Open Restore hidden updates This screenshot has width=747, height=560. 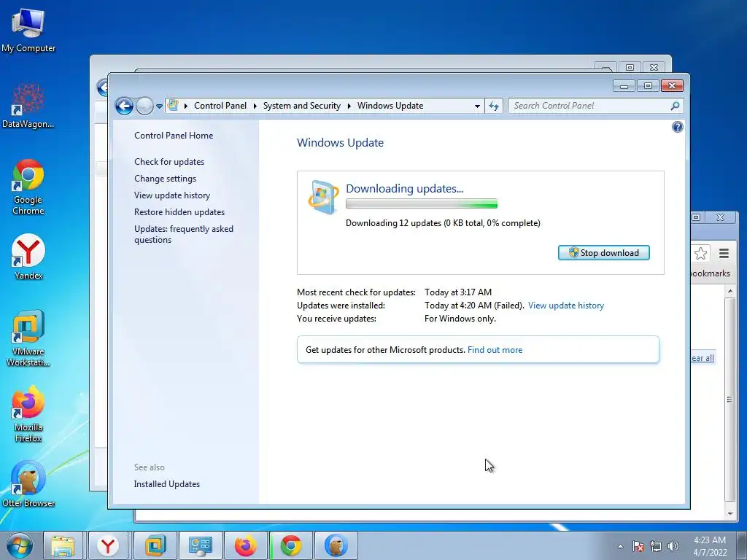179,212
